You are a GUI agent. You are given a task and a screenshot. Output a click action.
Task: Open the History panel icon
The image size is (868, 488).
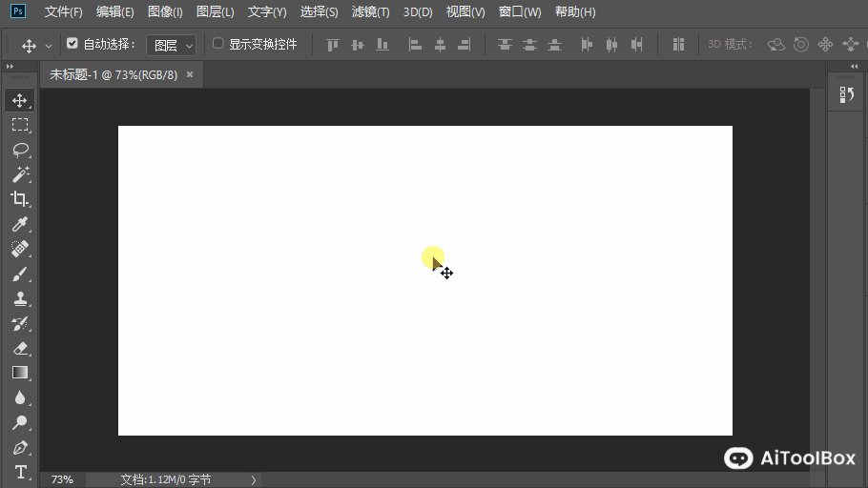(x=846, y=94)
